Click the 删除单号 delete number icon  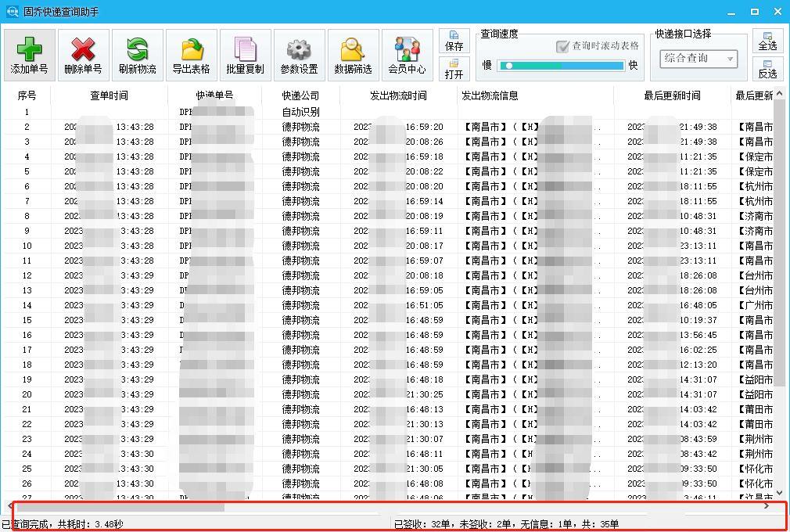click(83, 54)
